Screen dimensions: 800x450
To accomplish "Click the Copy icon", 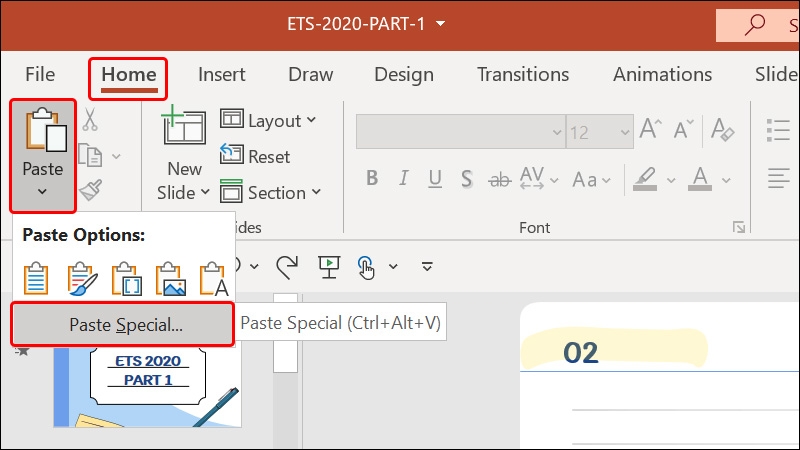I will coord(90,155).
